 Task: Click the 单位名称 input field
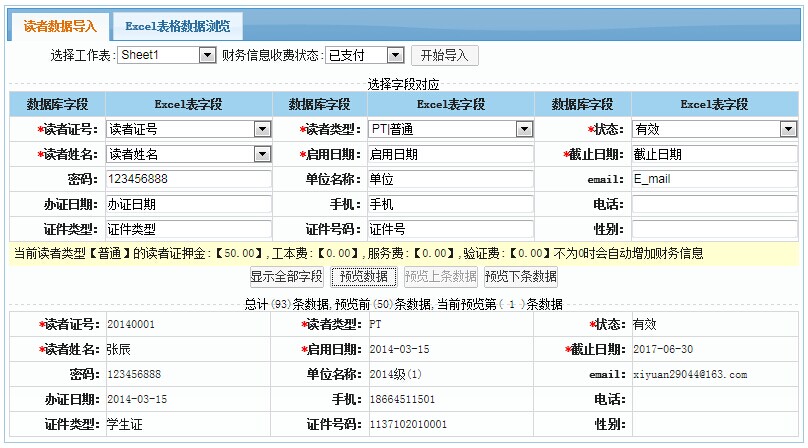(450, 179)
